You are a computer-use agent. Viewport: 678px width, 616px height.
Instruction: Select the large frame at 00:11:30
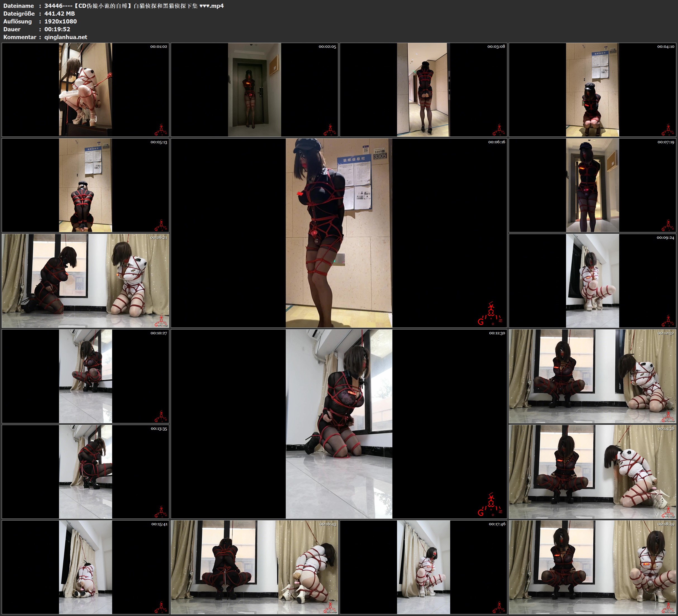click(339, 424)
